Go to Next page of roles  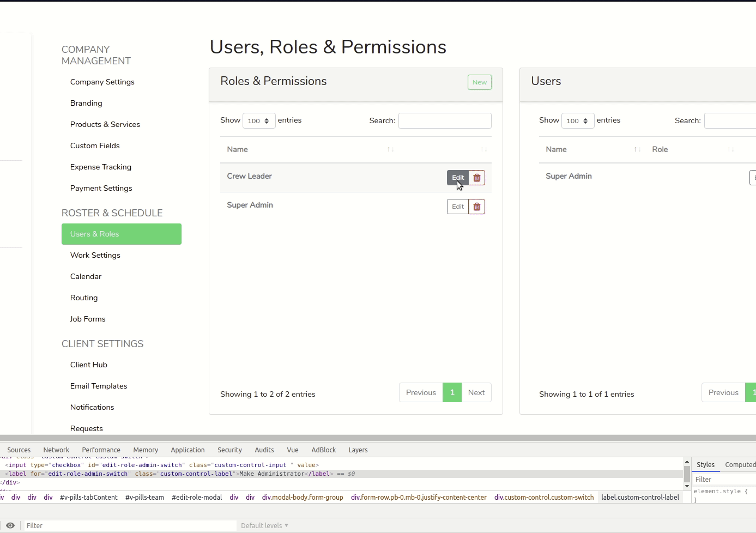pyautogui.click(x=476, y=392)
